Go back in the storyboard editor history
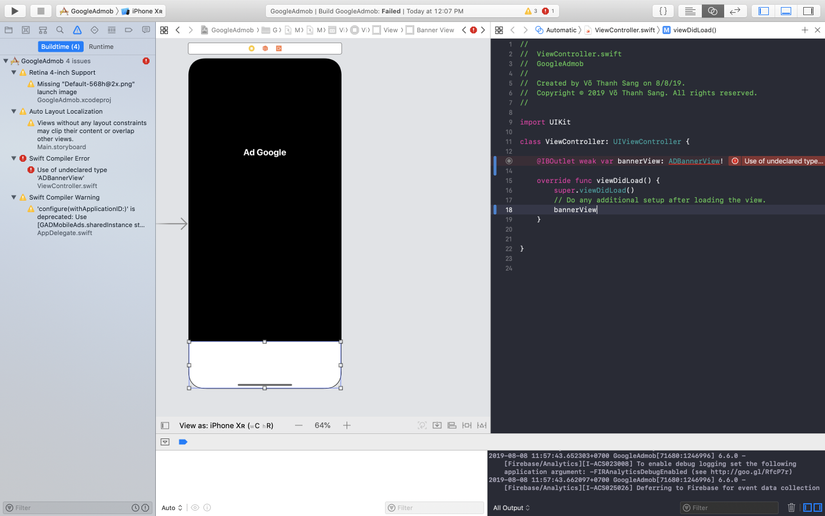The width and height of the screenshot is (825, 516). pos(178,30)
